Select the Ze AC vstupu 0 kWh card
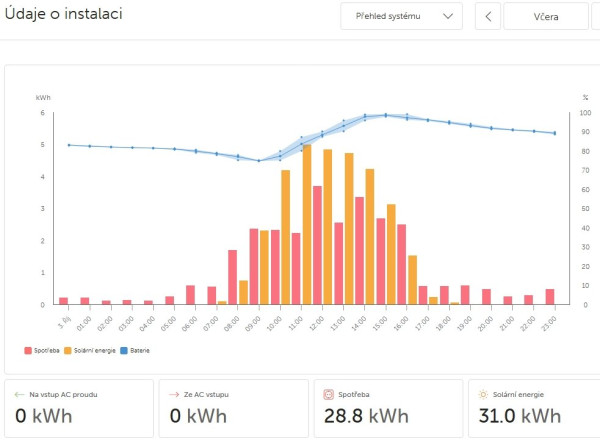The width and height of the screenshot is (600, 447). point(232,410)
